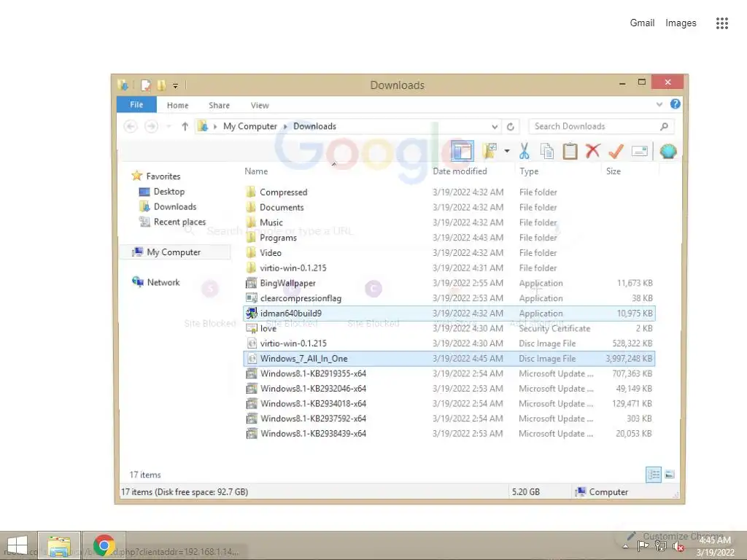Click the Up one level arrow
The width and height of the screenshot is (747, 560).
click(x=185, y=126)
